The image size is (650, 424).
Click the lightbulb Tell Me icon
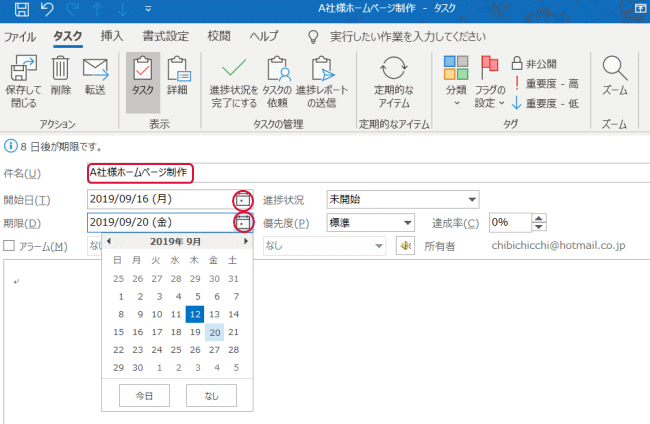[x=313, y=36]
